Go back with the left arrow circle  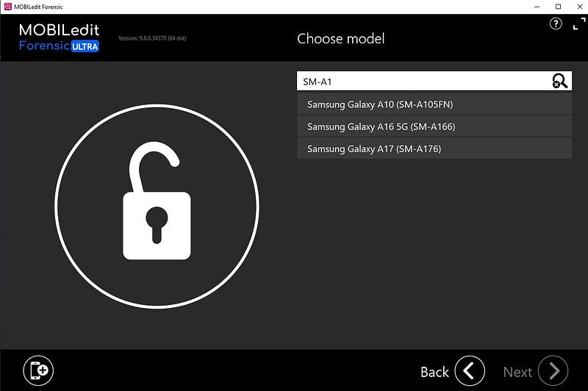click(470, 370)
